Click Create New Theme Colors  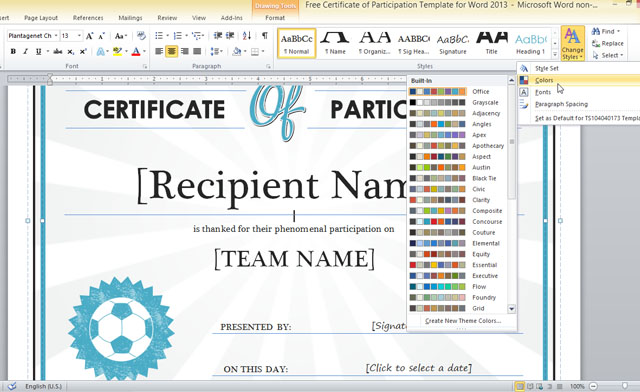click(x=462, y=321)
